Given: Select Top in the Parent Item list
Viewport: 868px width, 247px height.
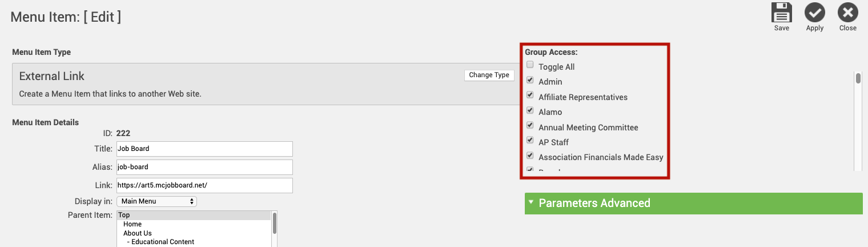Looking at the screenshot, I should pyautogui.click(x=194, y=215).
